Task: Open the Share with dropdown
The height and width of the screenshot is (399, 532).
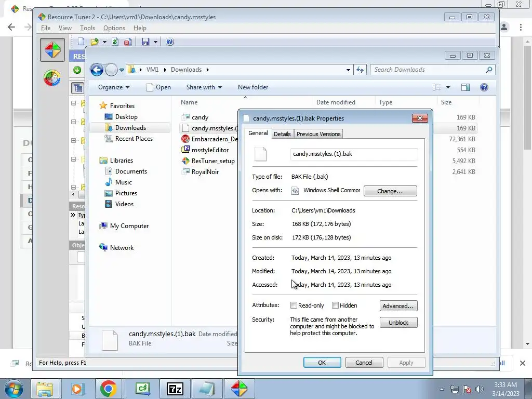Action: coord(204,87)
